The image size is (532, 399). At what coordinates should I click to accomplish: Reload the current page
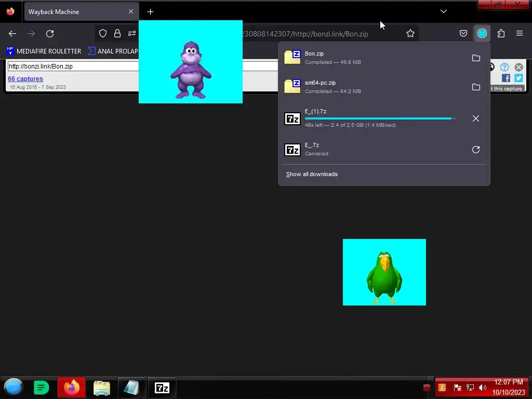[50, 34]
